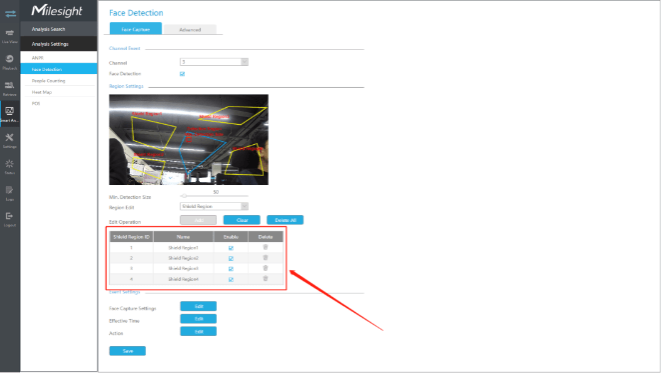Open the Channel dropdown
This screenshot has width=661, height=373.
pyautogui.click(x=214, y=62)
